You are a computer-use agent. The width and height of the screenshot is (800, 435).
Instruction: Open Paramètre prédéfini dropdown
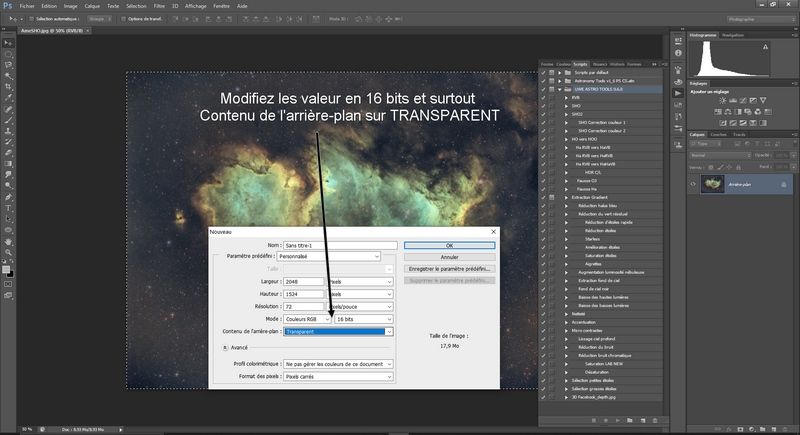(x=329, y=257)
